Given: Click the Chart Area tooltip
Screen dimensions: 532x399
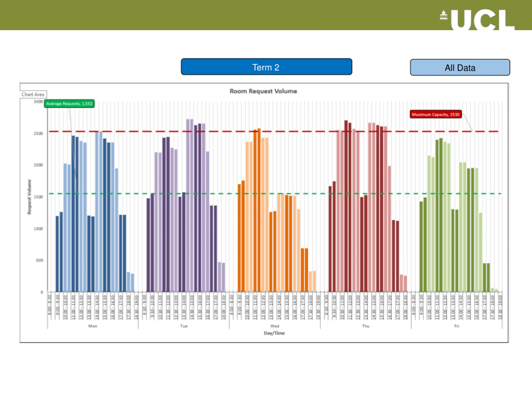Looking at the screenshot, I should click(33, 94).
